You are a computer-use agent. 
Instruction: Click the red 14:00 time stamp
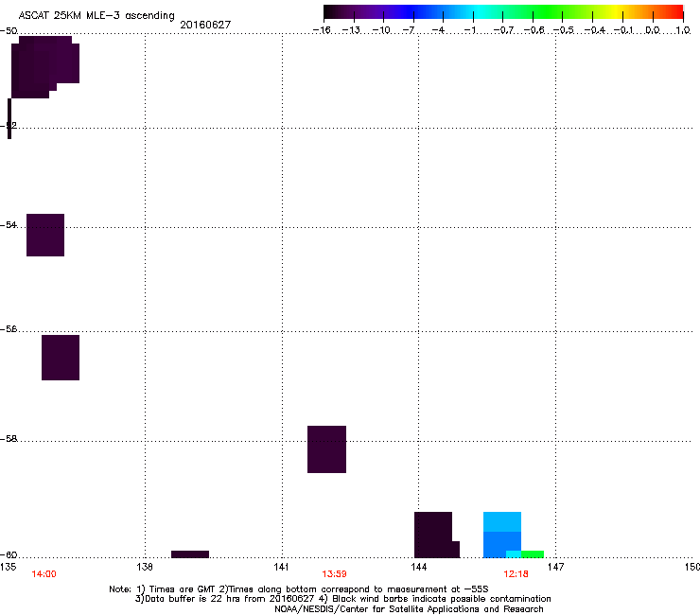(x=44, y=574)
